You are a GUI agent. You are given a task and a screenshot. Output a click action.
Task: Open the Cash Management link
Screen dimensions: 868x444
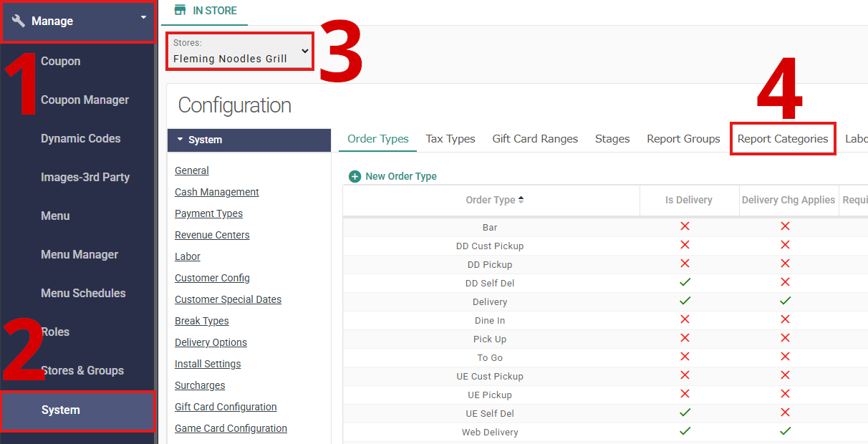(217, 192)
